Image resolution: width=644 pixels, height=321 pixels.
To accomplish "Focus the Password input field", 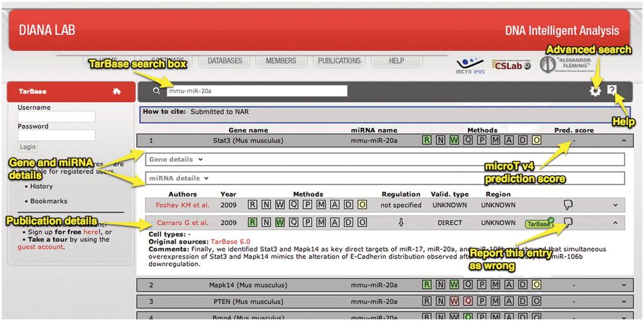I will pyautogui.click(x=56, y=135).
